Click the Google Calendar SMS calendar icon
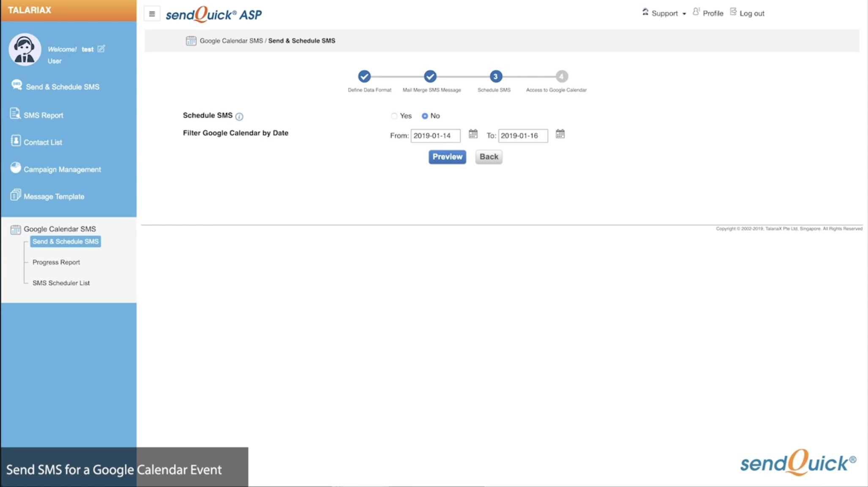 pos(16,230)
